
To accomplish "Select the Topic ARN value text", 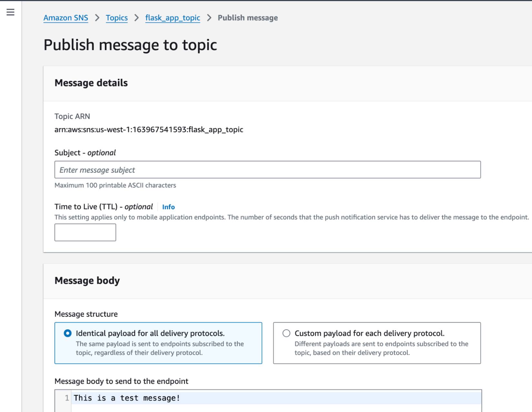I will 148,129.
